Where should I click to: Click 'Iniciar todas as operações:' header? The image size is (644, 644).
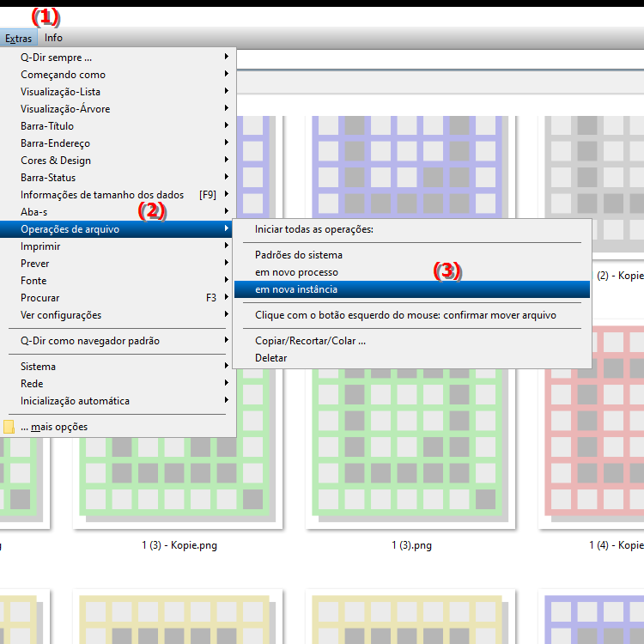pos(314,229)
